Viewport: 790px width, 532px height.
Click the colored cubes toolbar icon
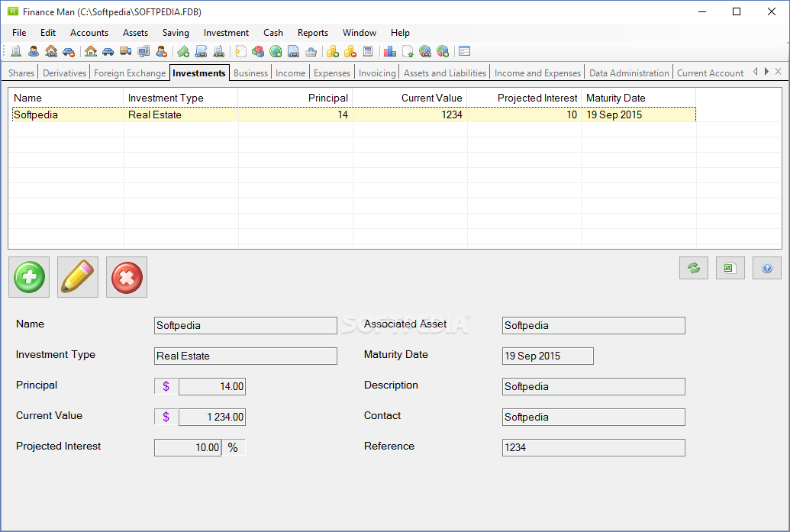click(258, 51)
